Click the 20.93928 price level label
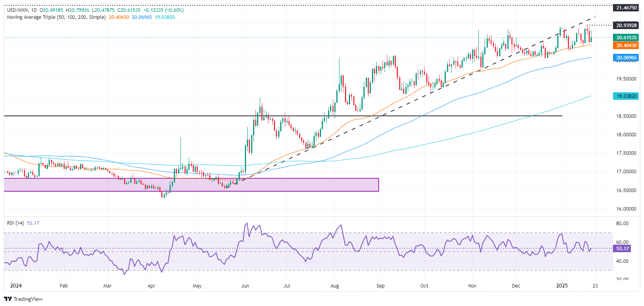The width and height of the screenshot is (644, 306). point(626,26)
